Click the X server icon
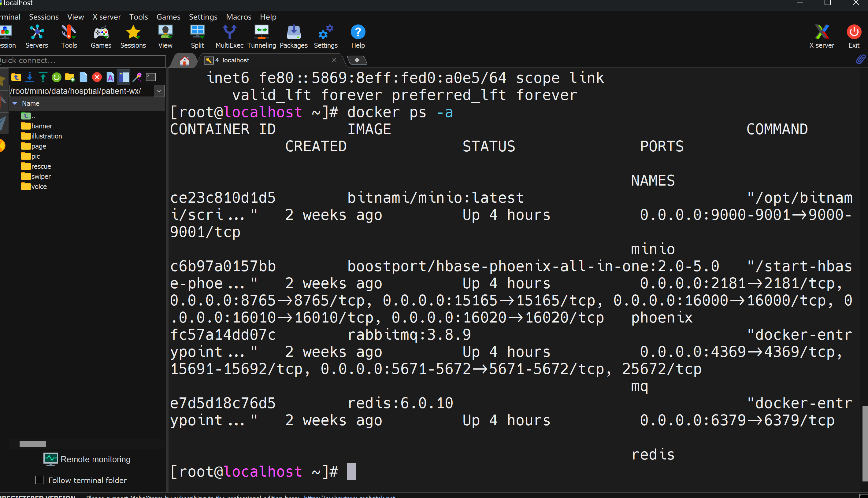 tap(822, 36)
